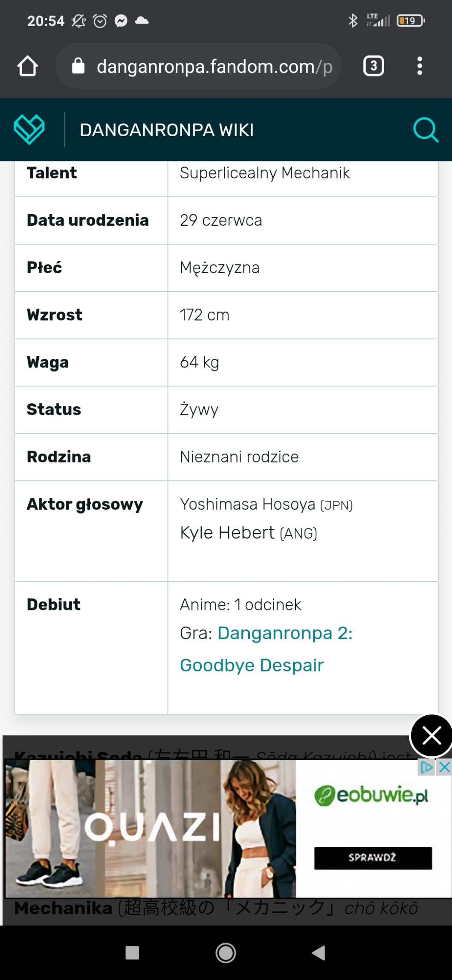Tap the eobuwie.pl logo in the ad
The image size is (452, 980).
click(x=371, y=796)
